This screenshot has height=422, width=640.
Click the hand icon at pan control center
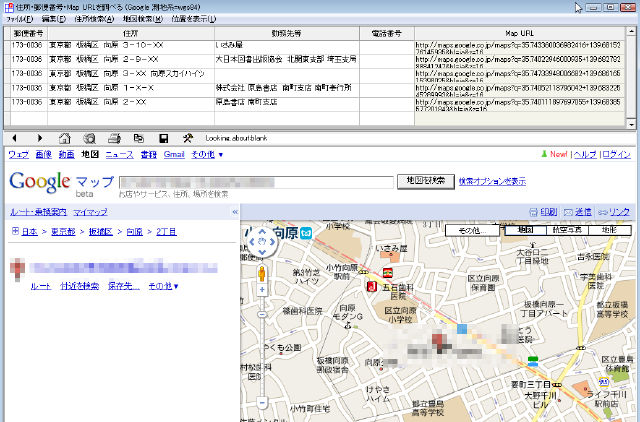click(262, 242)
